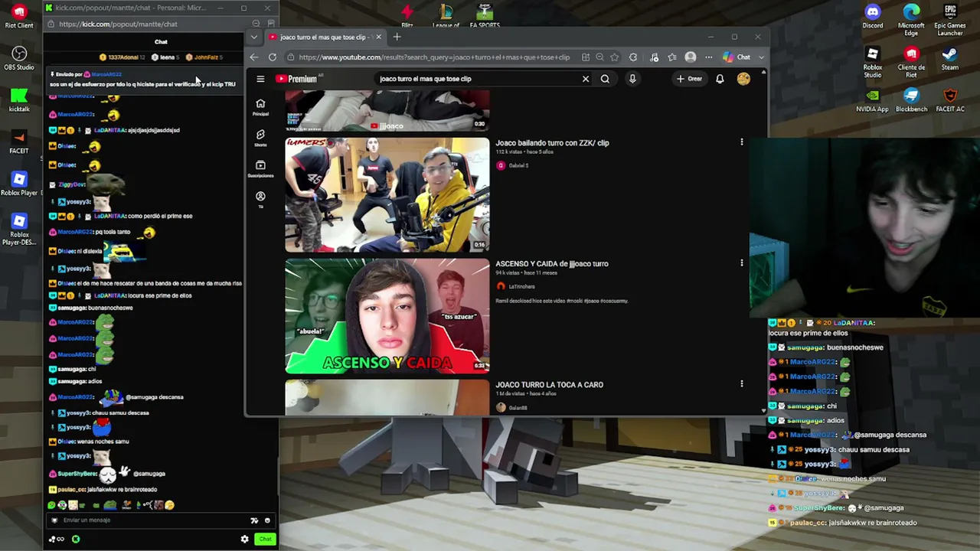
Task: Open the FACEIT desktop icon
Action: point(19,142)
